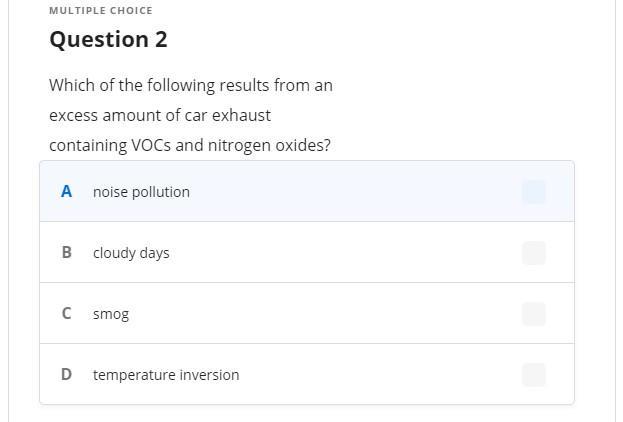Click empty middle area of the smog row
The height and width of the screenshot is (422, 623).
coord(320,314)
